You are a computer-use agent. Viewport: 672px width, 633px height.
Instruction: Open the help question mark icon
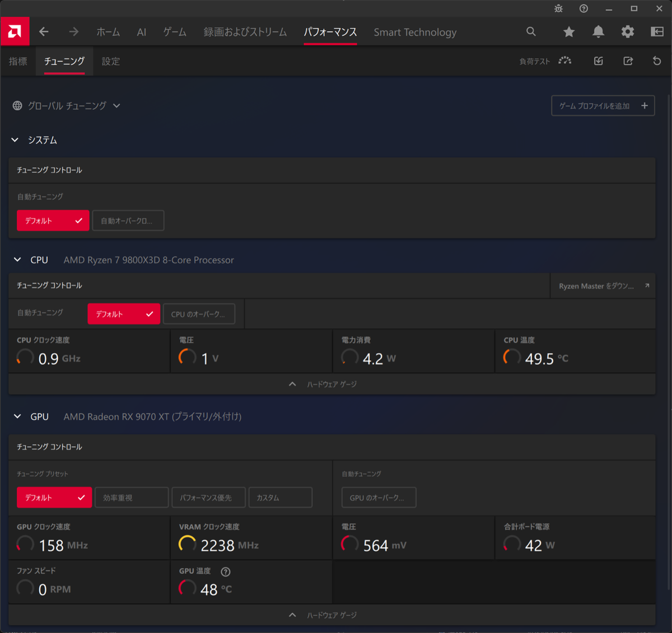(584, 8)
